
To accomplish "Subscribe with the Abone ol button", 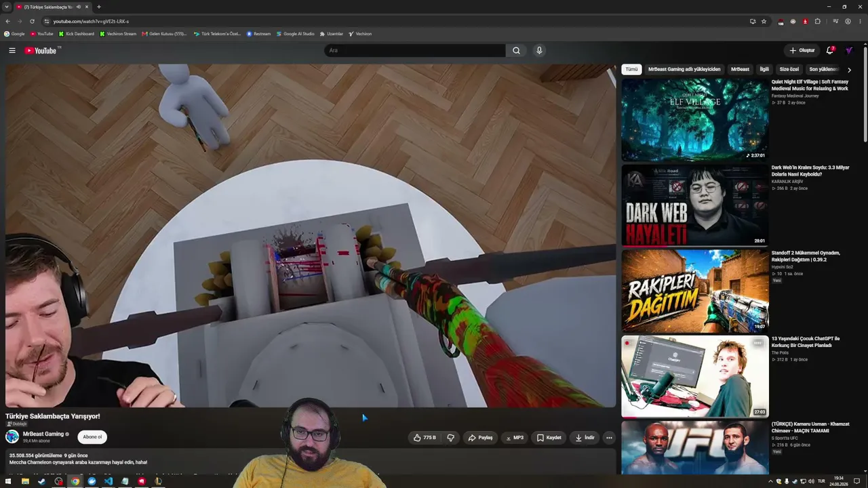I will point(92,437).
